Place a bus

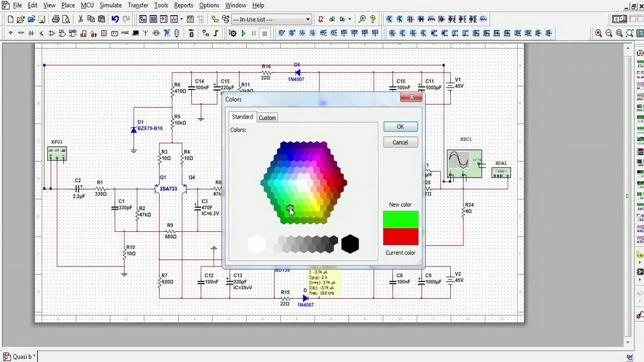(216, 33)
